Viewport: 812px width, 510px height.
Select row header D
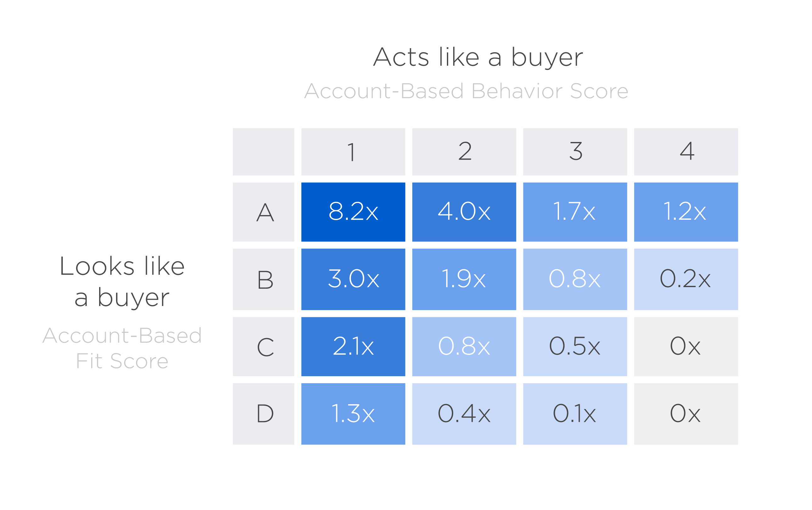(x=263, y=414)
